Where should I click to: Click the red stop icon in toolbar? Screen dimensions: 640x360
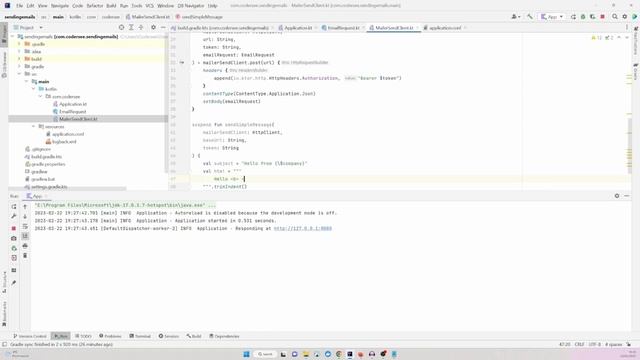602,17
